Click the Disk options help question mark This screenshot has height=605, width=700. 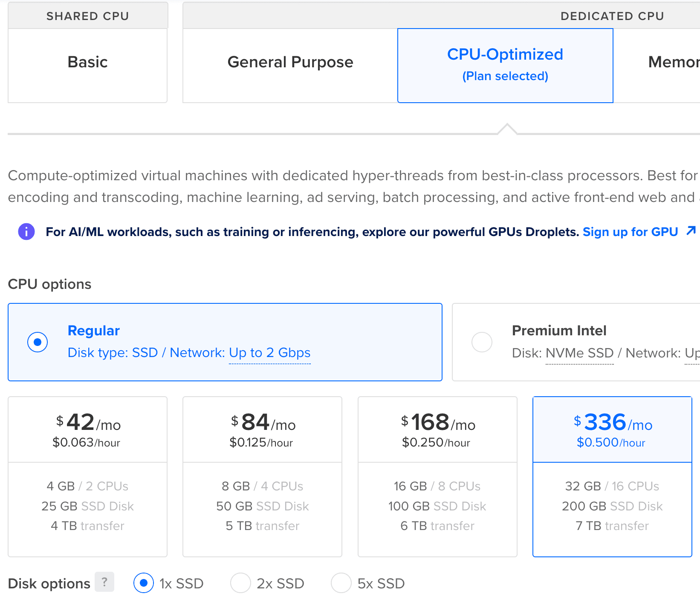tap(104, 582)
